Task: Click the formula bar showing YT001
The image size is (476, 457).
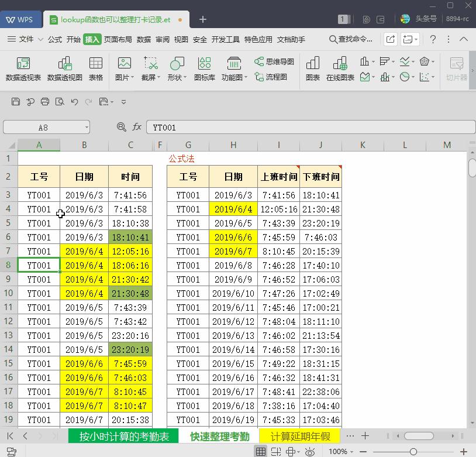Action: (x=311, y=128)
